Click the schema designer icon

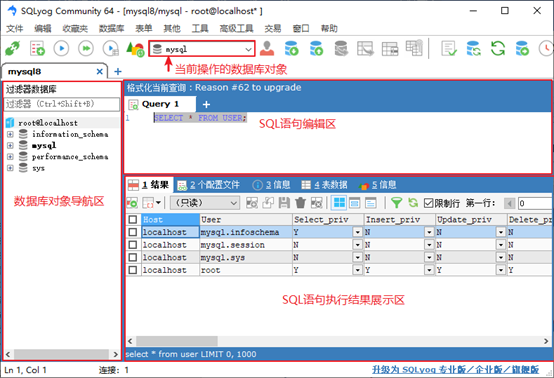point(365,48)
